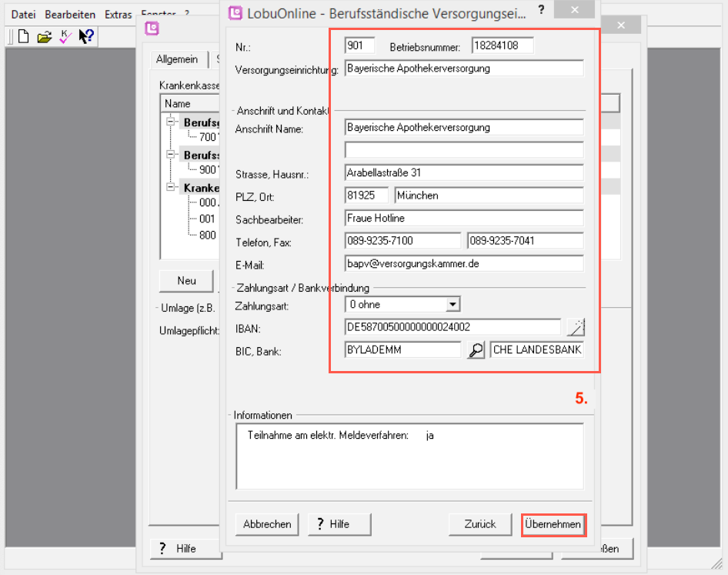Viewport: 728px width, 575px height.
Task: Click the Bank name field LANDESBANK
Action: click(536, 350)
